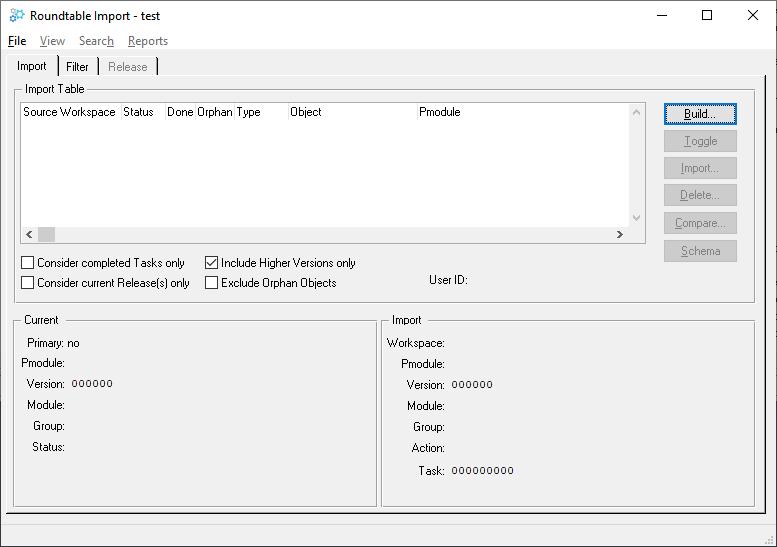Click the Workspace label in the Import group

coord(415,343)
